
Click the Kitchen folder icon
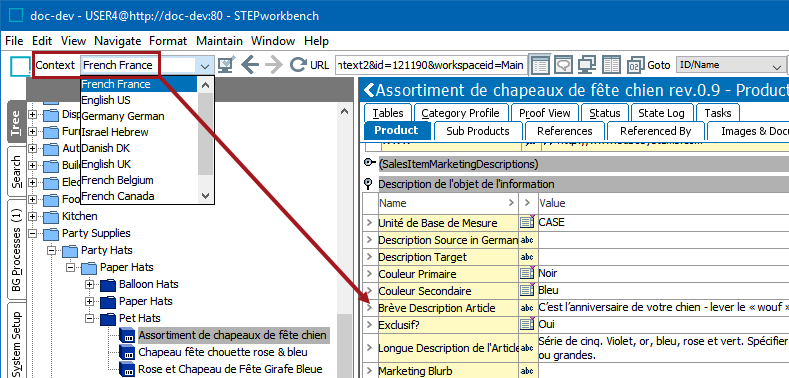[x=50, y=216]
